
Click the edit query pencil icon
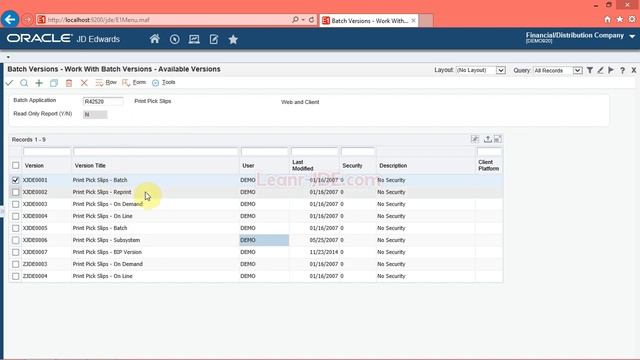(x=600, y=70)
